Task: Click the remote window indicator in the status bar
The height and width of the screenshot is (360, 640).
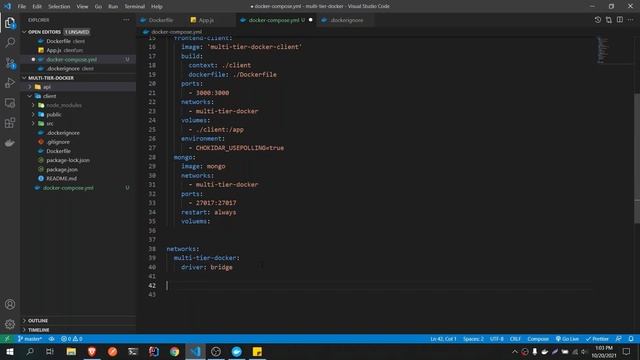Action: click(7, 339)
